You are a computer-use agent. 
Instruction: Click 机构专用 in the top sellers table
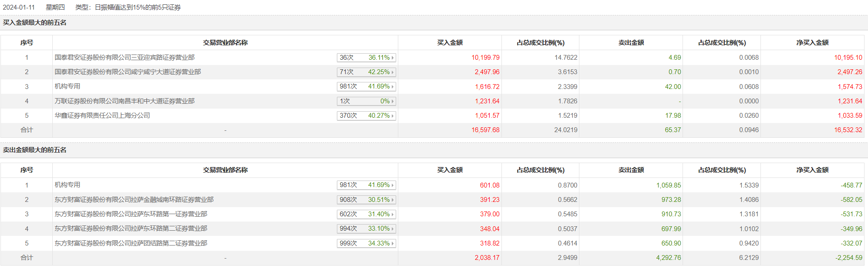coord(67,185)
